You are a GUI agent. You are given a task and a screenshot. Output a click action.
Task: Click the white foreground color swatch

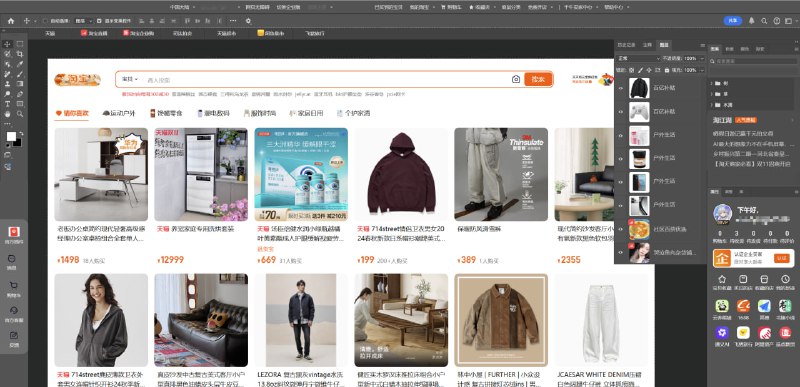tap(11, 136)
